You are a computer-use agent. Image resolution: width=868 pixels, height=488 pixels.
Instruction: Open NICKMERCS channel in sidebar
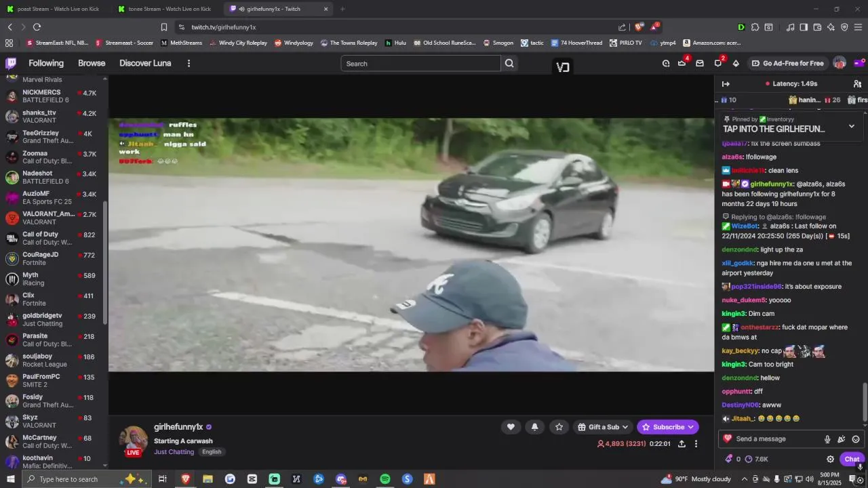coord(54,96)
